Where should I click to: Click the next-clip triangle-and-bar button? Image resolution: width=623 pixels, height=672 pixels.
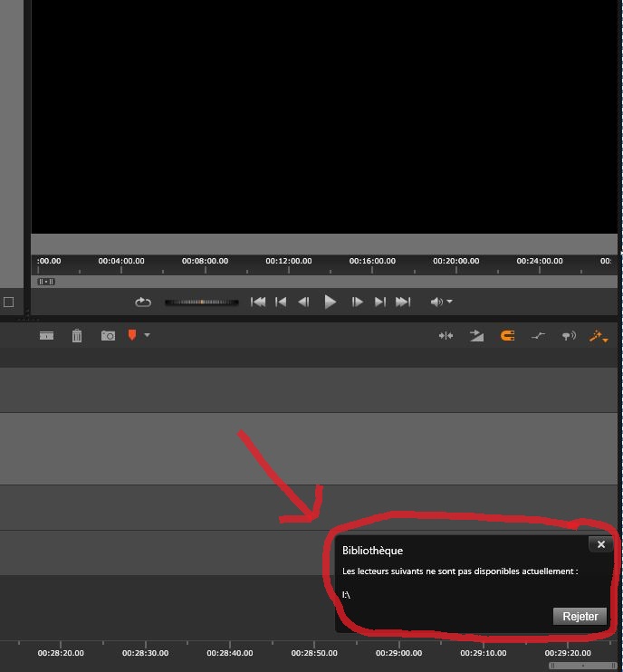coord(380,302)
